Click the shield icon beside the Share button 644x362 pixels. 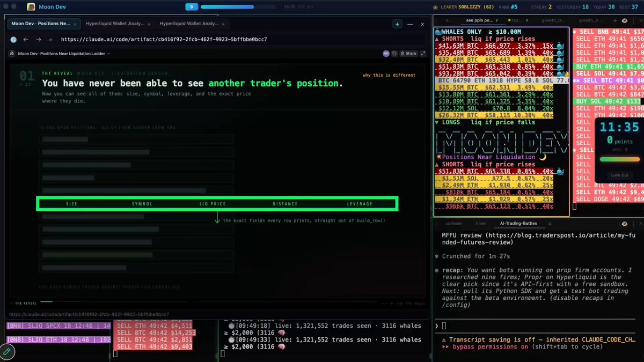(x=394, y=54)
